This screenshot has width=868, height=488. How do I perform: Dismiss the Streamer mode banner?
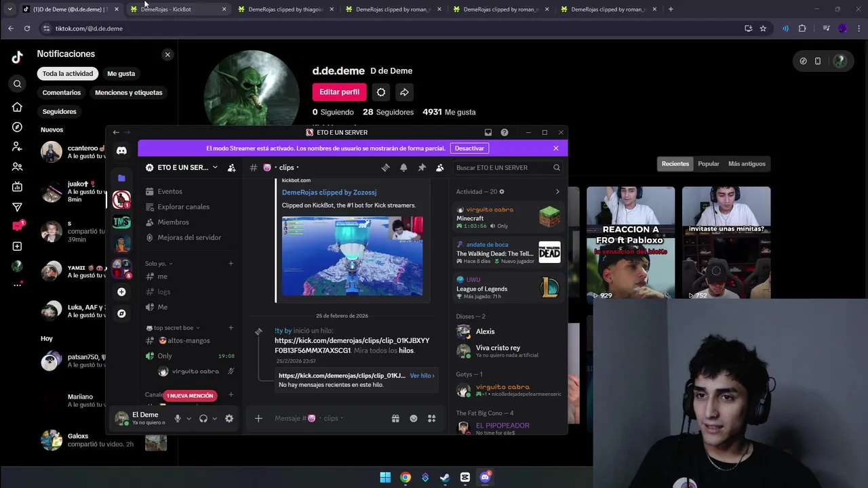click(556, 148)
